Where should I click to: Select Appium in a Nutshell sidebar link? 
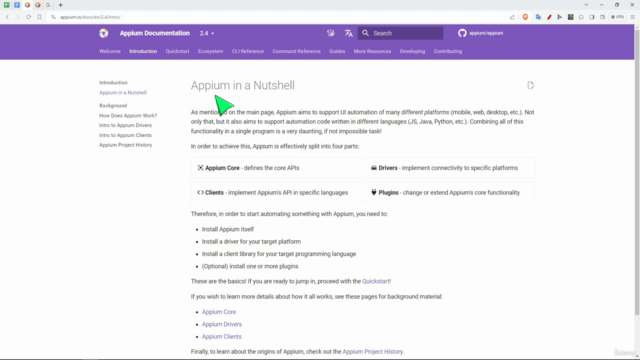click(122, 93)
